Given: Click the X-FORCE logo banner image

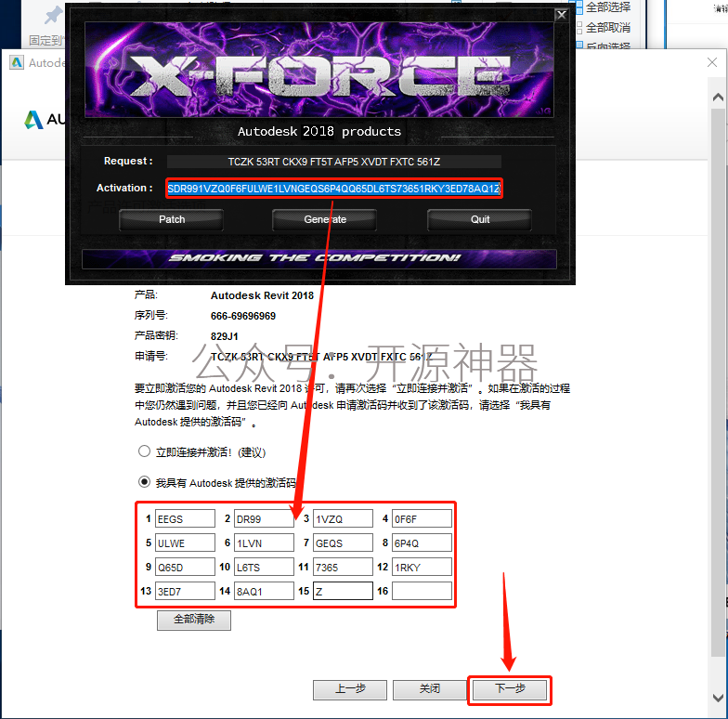Looking at the screenshot, I should [x=319, y=70].
